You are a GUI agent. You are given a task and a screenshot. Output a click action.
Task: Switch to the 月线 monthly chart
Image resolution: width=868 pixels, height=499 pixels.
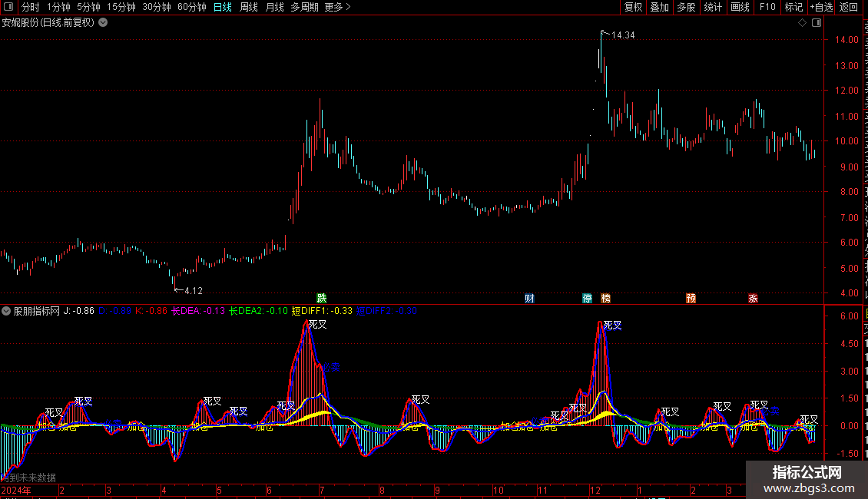point(274,7)
